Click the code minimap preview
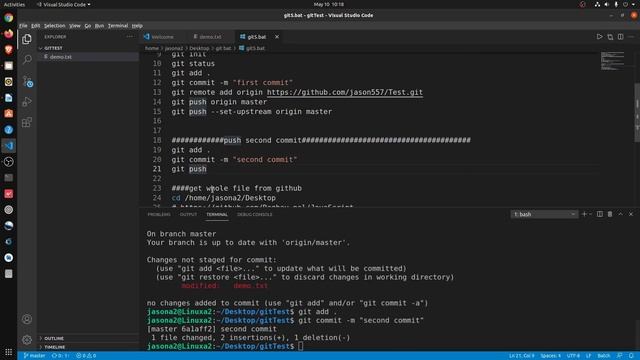The height and width of the screenshot is (360, 640). tap(612, 61)
